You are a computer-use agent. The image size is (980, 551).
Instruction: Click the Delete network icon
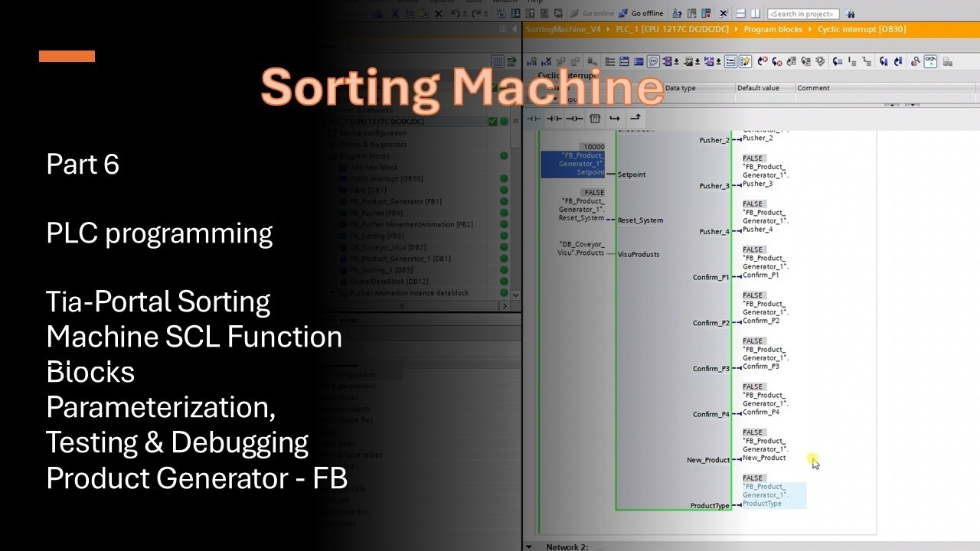point(547,61)
